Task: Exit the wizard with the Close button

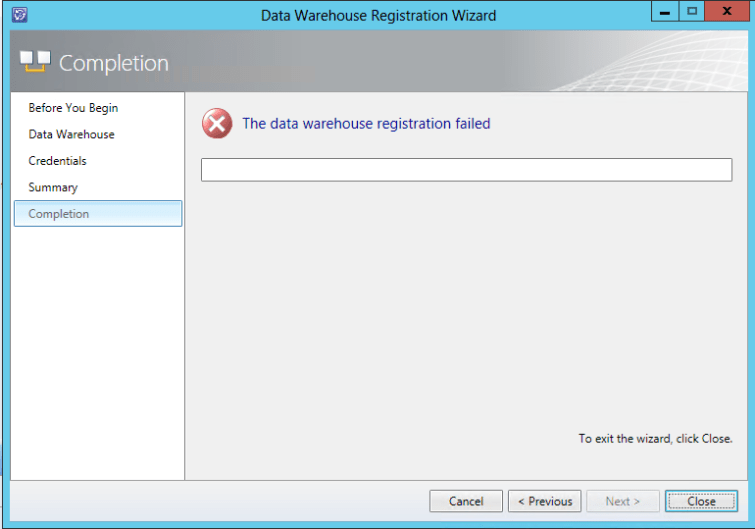Action: tap(701, 501)
